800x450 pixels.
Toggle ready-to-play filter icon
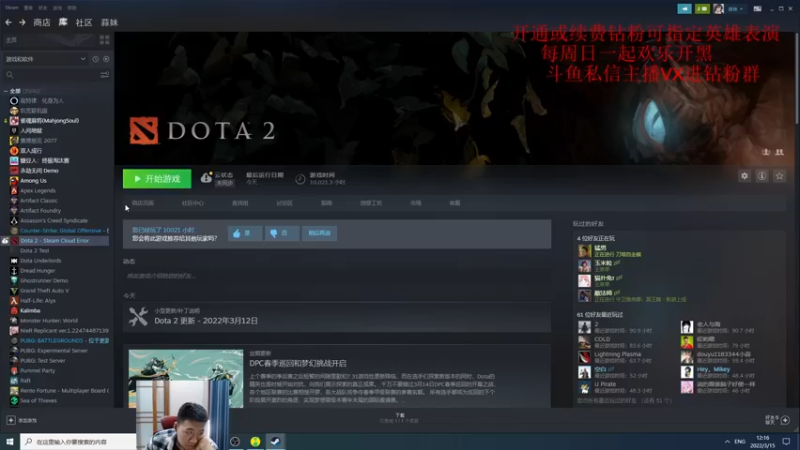click(x=106, y=59)
